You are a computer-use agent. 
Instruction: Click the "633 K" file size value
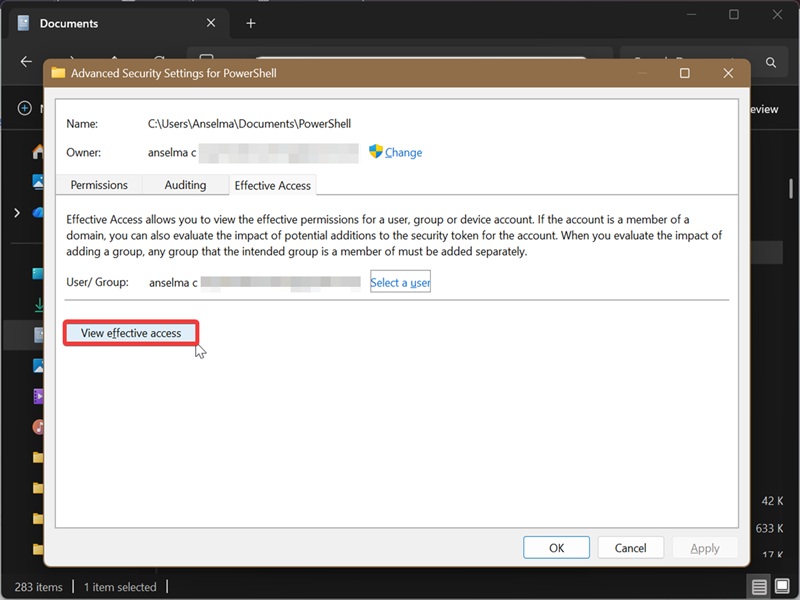coord(769,528)
